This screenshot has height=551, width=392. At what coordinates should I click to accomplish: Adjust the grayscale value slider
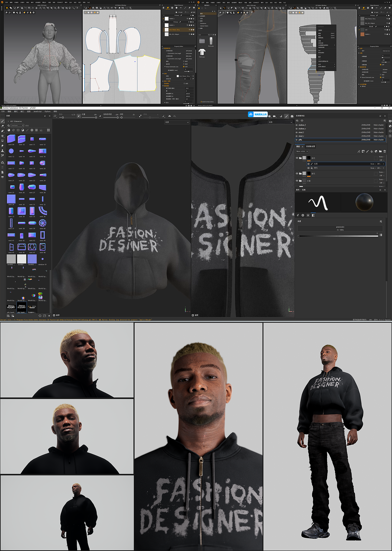tap(338, 236)
